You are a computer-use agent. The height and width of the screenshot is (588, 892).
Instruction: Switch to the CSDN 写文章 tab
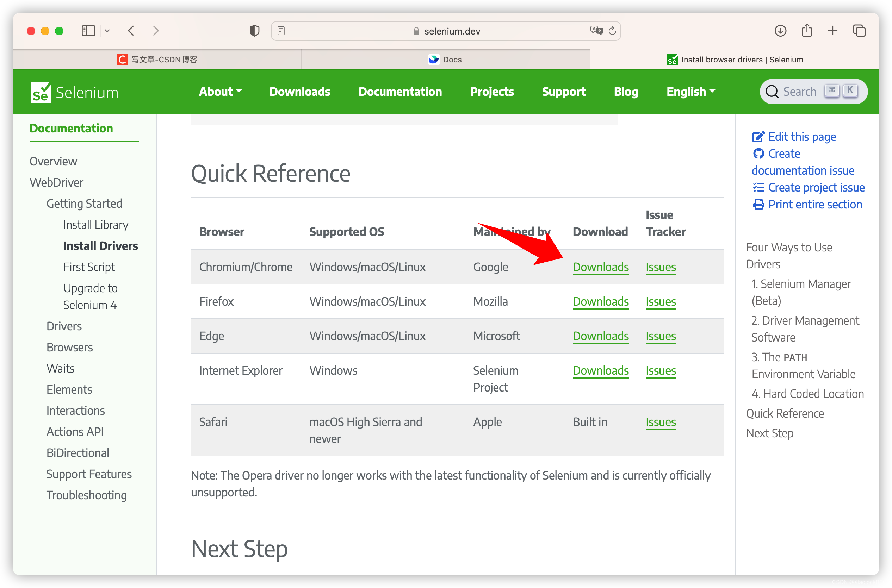click(157, 59)
